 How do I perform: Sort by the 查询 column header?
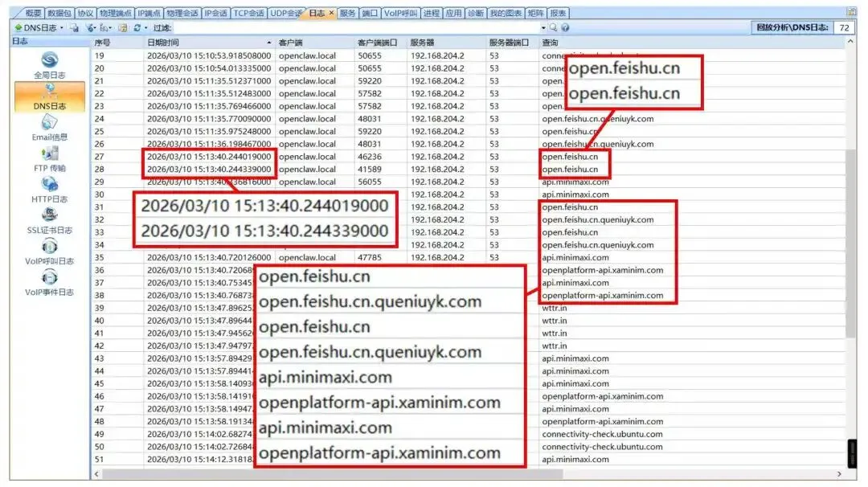pyautogui.click(x=692, y=43)
